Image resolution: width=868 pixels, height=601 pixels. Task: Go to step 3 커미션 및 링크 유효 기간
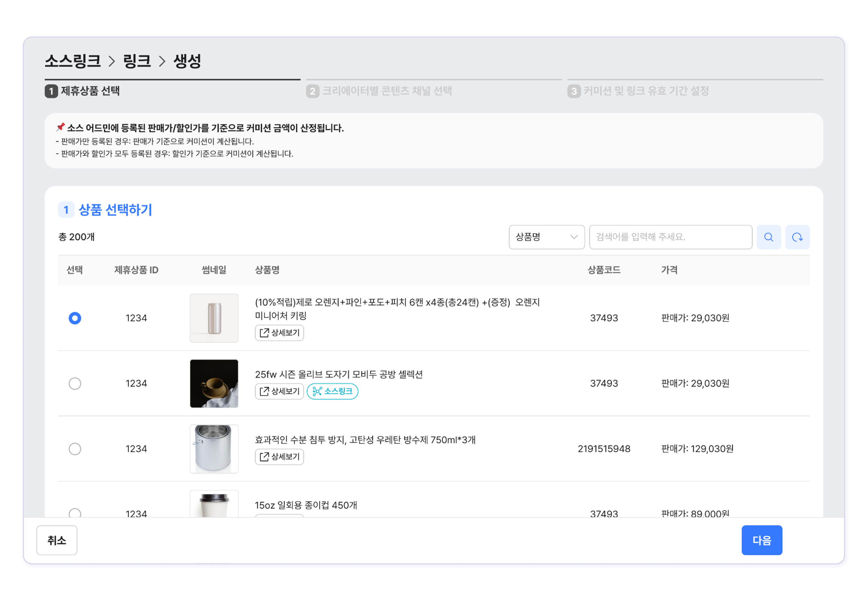(x=638, y=91)
